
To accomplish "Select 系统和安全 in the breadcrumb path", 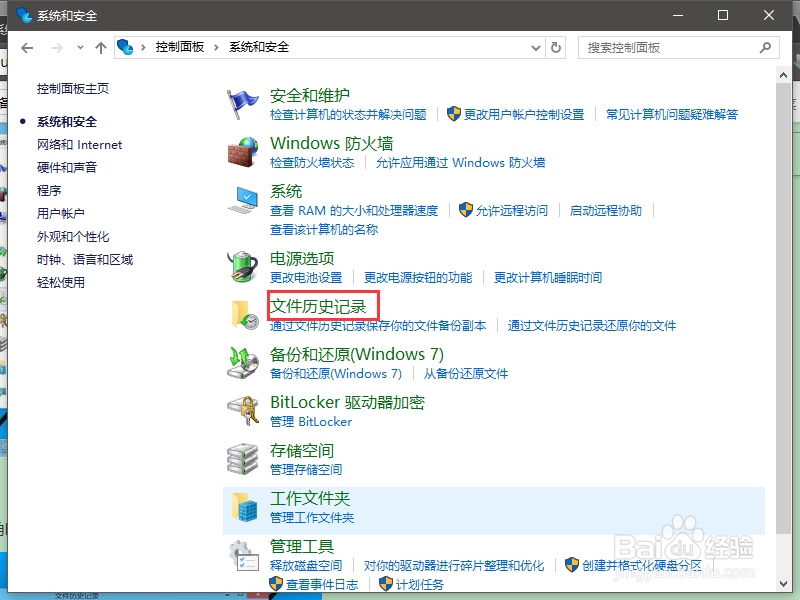I will pos(259,47).
